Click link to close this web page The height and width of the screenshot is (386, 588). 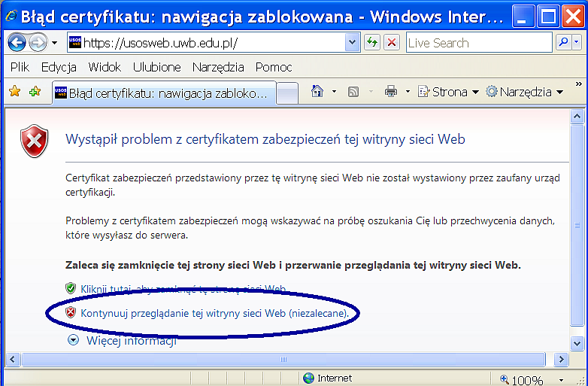pyautogui.click(x=183, y=289)
